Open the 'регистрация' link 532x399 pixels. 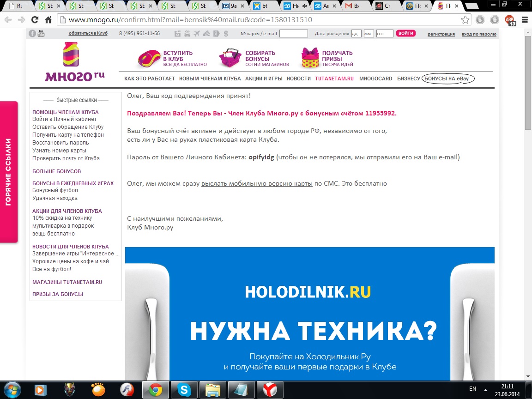[441, 34]
